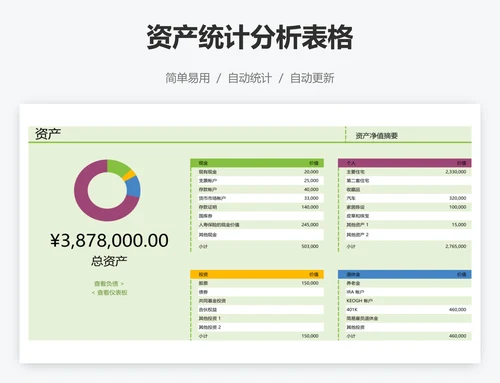Image resolution: width=500 pixels, height=383 pixels.
Task: Select the 股票 row label
Action: 203,283
